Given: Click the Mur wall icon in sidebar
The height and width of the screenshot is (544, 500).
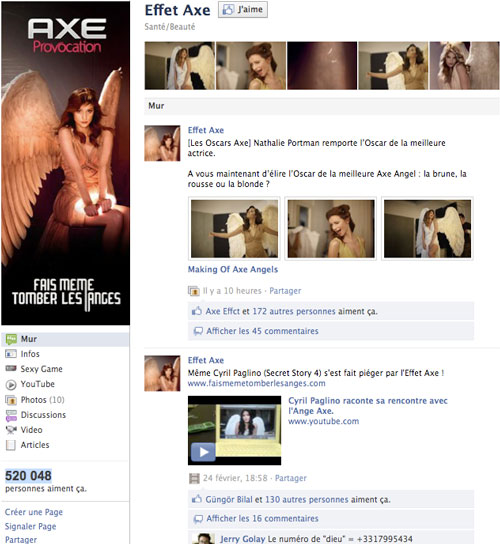Looking at the screenshot, I should (x=11, y=339).
